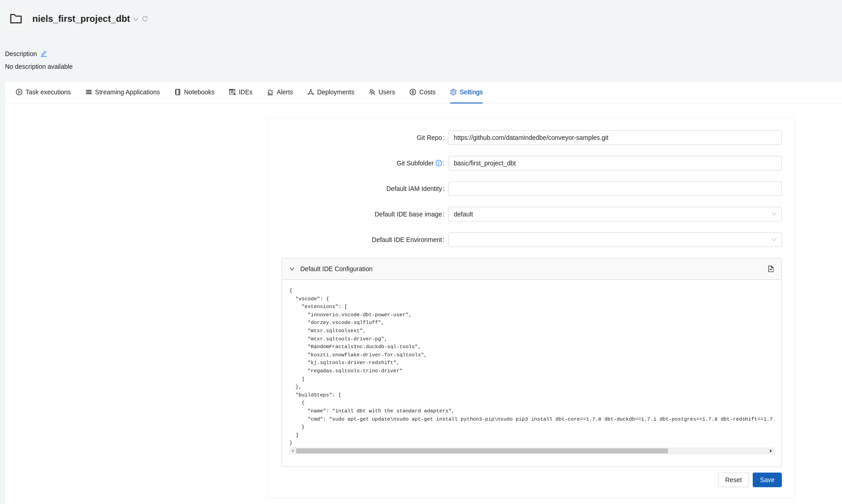The width and height of the screenshot is (842, 504).
Task: Switch to the Task executions tab
Action: point(43,92)
